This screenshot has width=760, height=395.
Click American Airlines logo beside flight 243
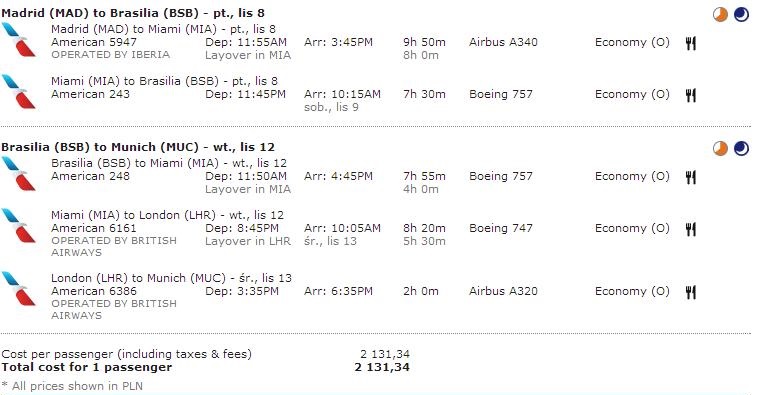(19, 92)
